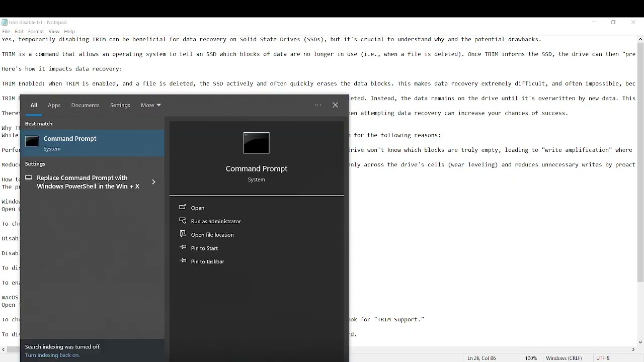Click the Best match heading
Screen dimensions: 644x362
tap(39, 124)
